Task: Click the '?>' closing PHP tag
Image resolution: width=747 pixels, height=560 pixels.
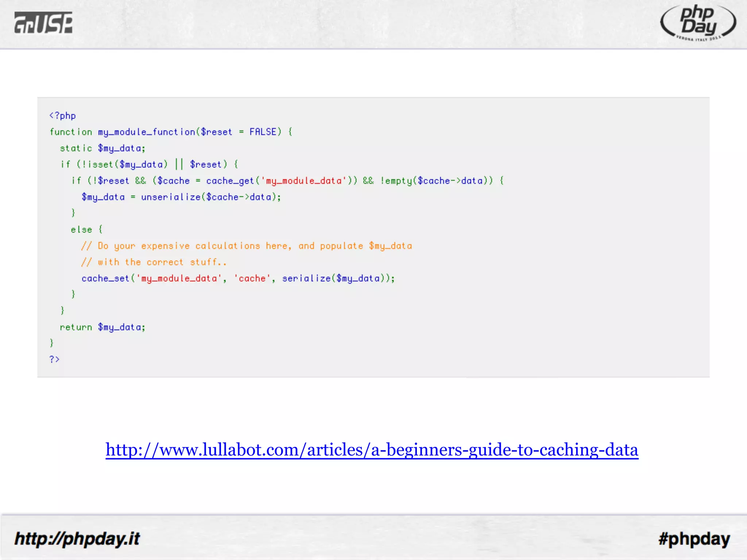Action: coord(54,359)
